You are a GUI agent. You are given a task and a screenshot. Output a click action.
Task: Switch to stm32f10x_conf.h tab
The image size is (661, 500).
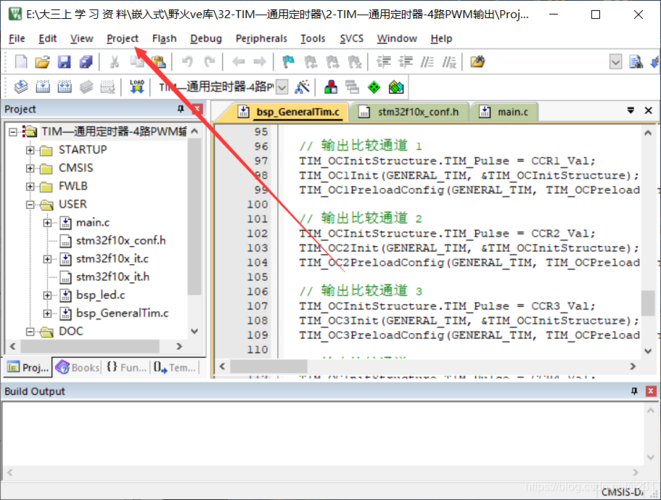coord(408,112)
